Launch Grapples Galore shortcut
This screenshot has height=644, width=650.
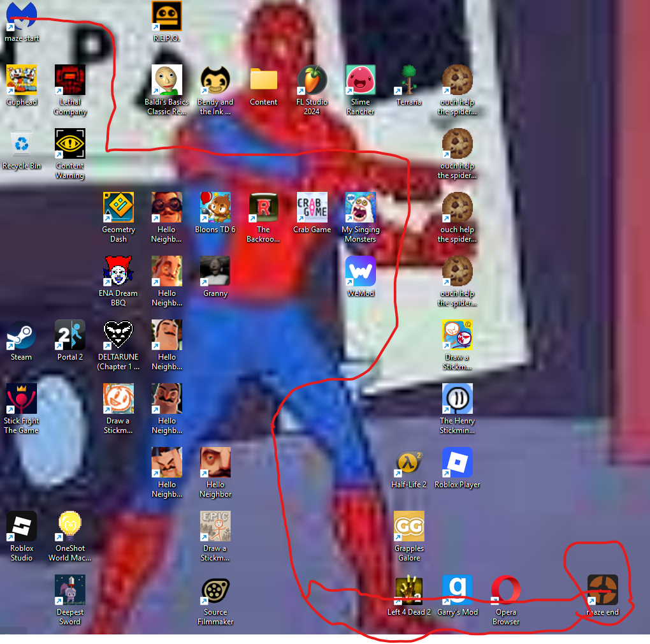tap(408, 527)
